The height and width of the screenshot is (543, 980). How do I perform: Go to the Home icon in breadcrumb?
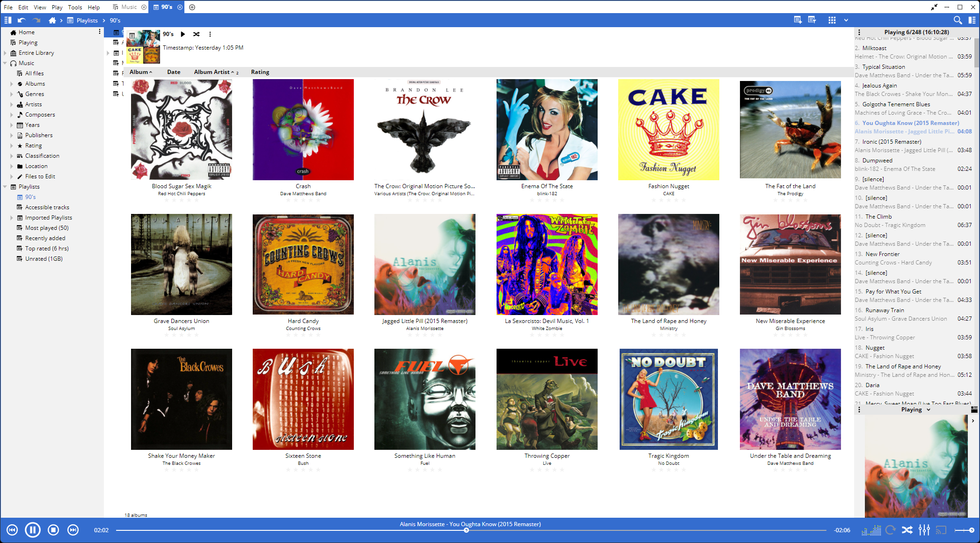coord(52,20)
